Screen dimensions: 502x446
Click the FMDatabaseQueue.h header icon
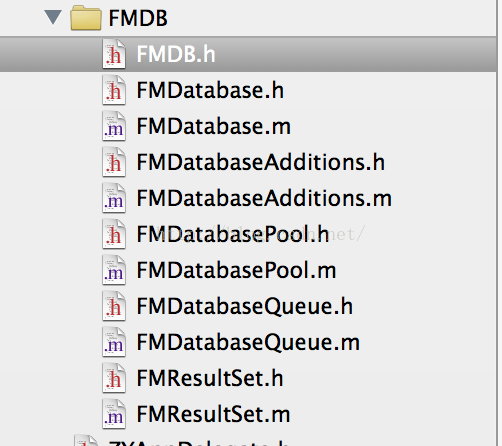tap(114, 306)
